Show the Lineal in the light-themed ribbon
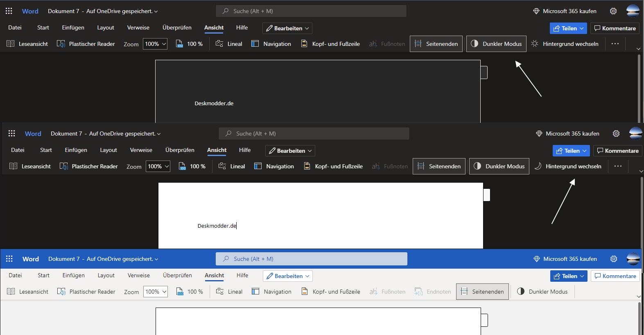Image resolution: width=644 pixels, height=335 pixels. click(x=229, y=292)
